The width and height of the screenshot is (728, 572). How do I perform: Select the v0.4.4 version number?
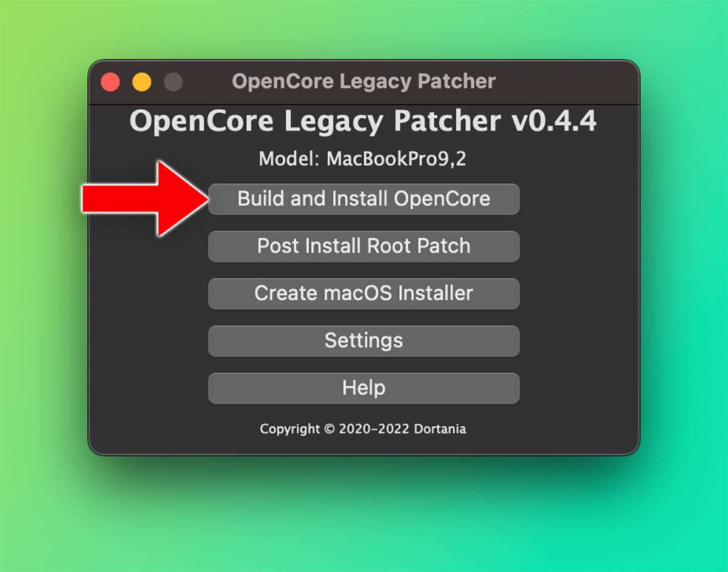[554, 121]
